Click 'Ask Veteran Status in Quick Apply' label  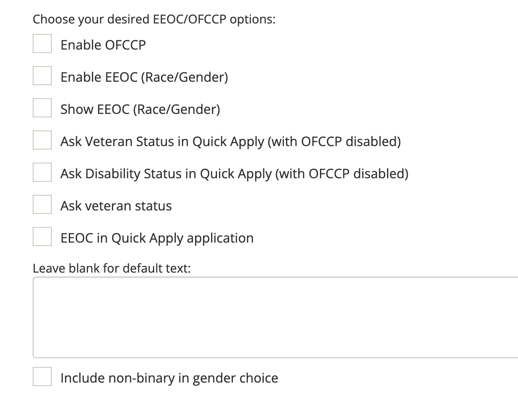tap(230, 141)
